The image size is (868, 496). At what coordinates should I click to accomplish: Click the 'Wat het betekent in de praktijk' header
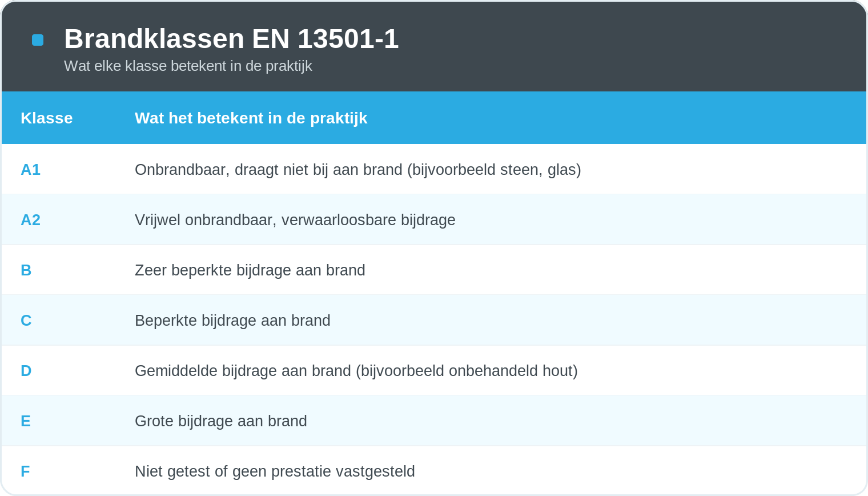click(x=251, y=118)
